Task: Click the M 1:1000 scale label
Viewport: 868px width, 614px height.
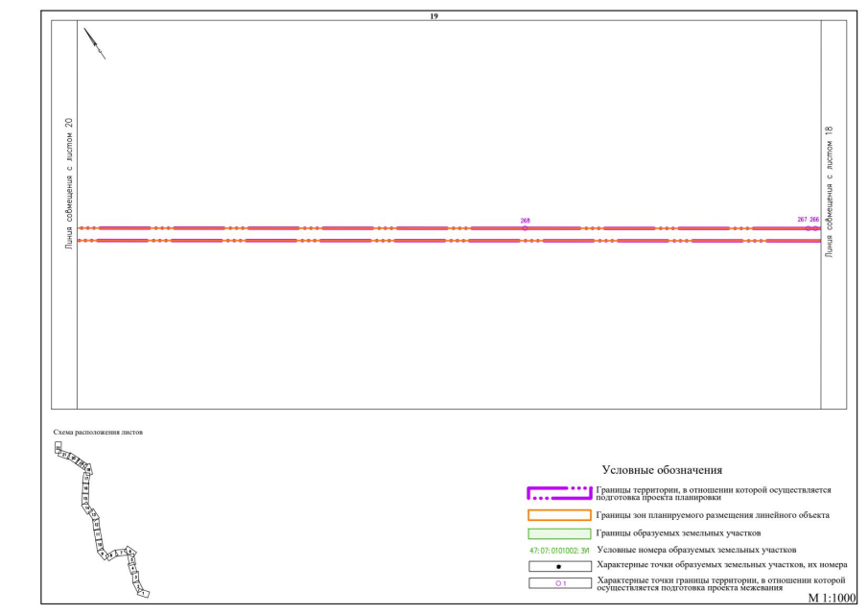Action: pos(832,598)
